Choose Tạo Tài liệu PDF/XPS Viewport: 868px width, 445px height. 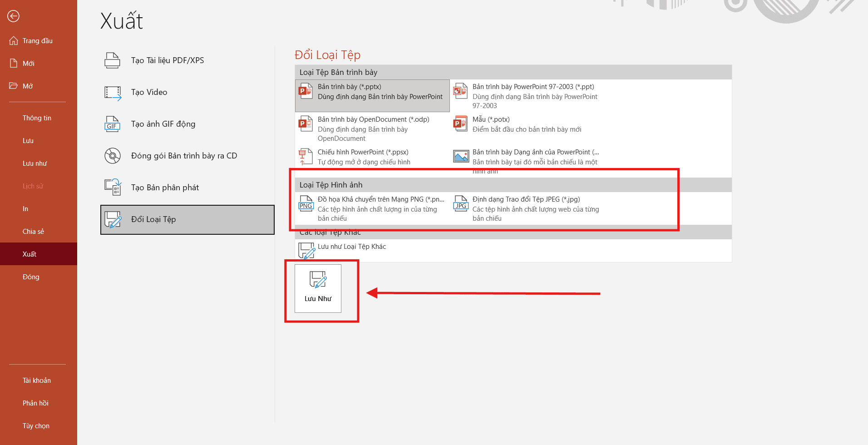tap(187, 60)
